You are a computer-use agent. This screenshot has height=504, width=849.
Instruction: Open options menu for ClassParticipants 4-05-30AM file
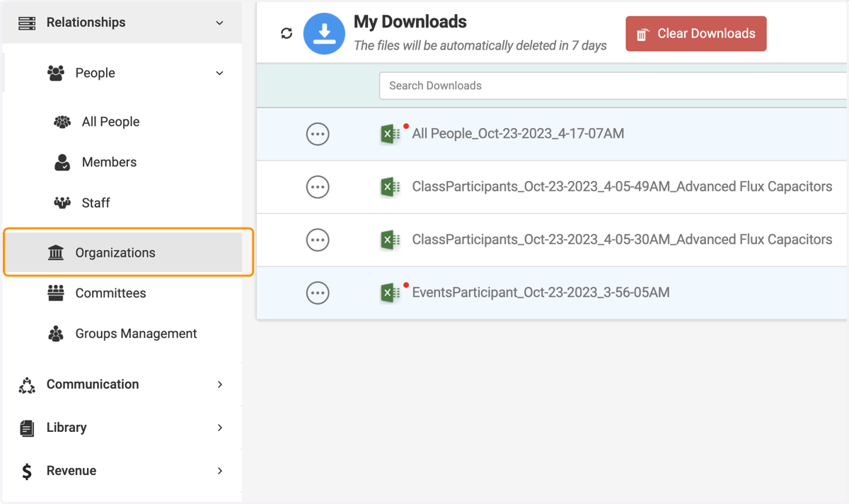pyautogui.click(x=318, y=240)
